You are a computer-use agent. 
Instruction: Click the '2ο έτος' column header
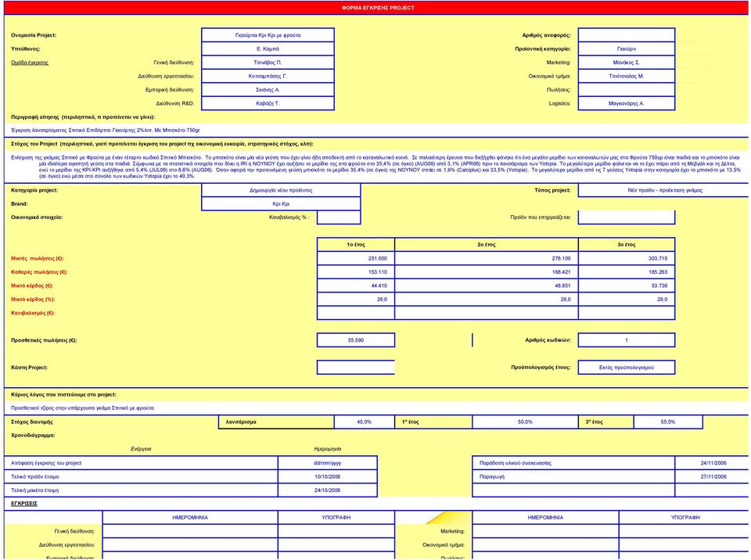[x=487, y=244]
